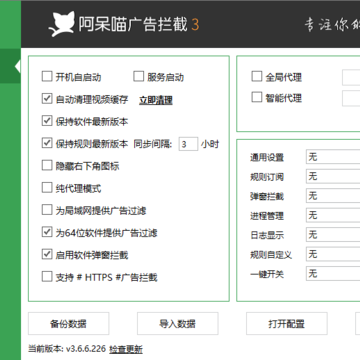Check 为局域网提供广告过滤 option
This screenshot has height=360, width=360.
[x=47, y=210]
